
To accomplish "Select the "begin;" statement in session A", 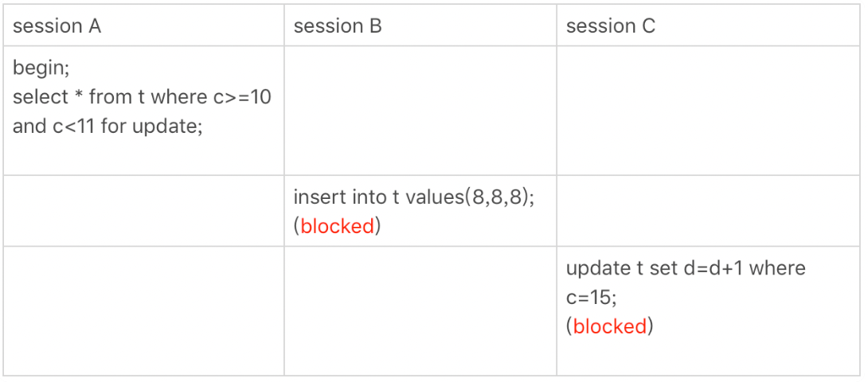I will pos(41,68).
